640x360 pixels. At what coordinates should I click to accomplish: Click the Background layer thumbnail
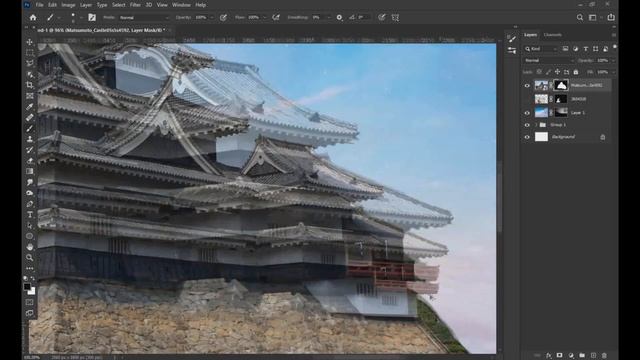point(541,137)
